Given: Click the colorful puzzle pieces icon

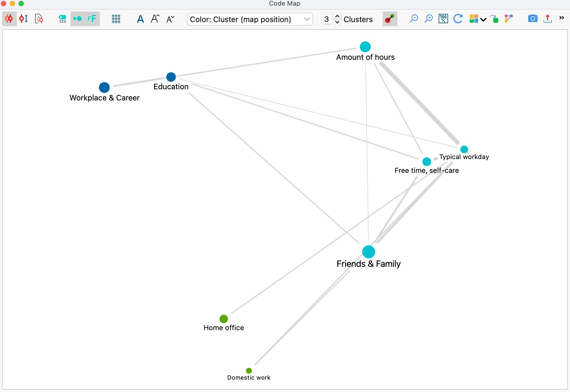Looking at the screenshot, I should click(474, 19).
